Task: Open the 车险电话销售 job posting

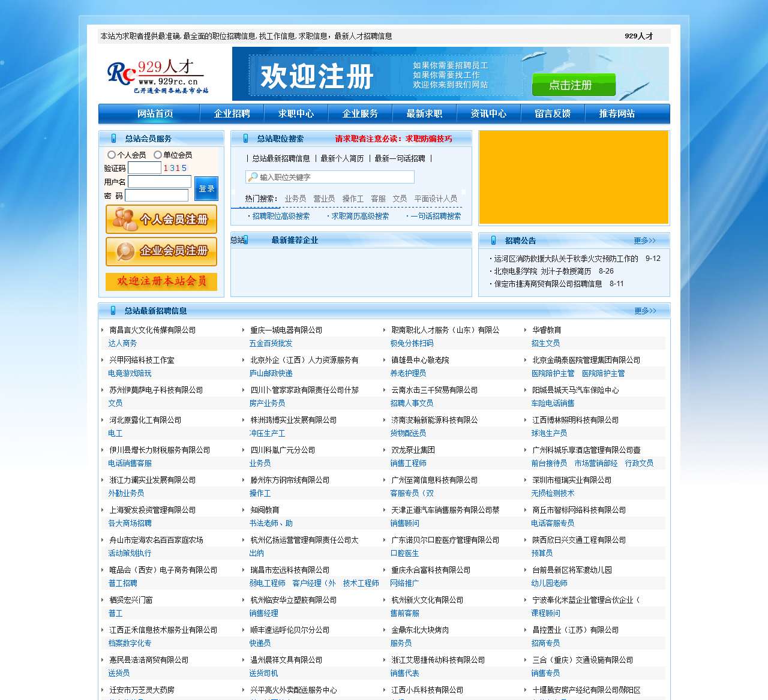Action: (x=553, y=403)
